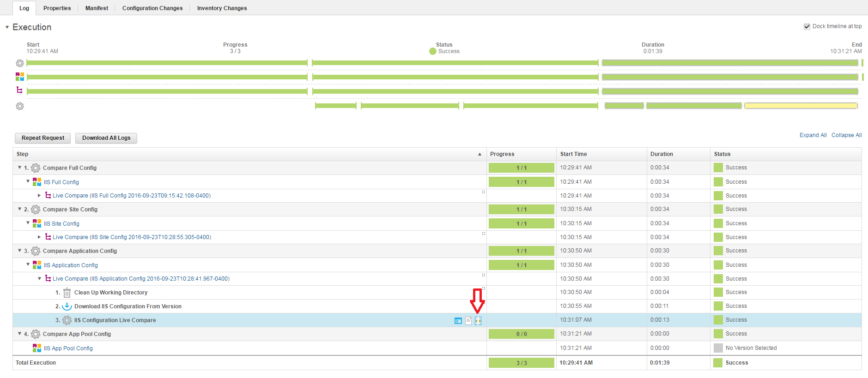Image resolution: width=868 pixels, height=378 pixels.
Task: Expand Live Compare IIS Full Config row
Action: [x=39, y=196]
